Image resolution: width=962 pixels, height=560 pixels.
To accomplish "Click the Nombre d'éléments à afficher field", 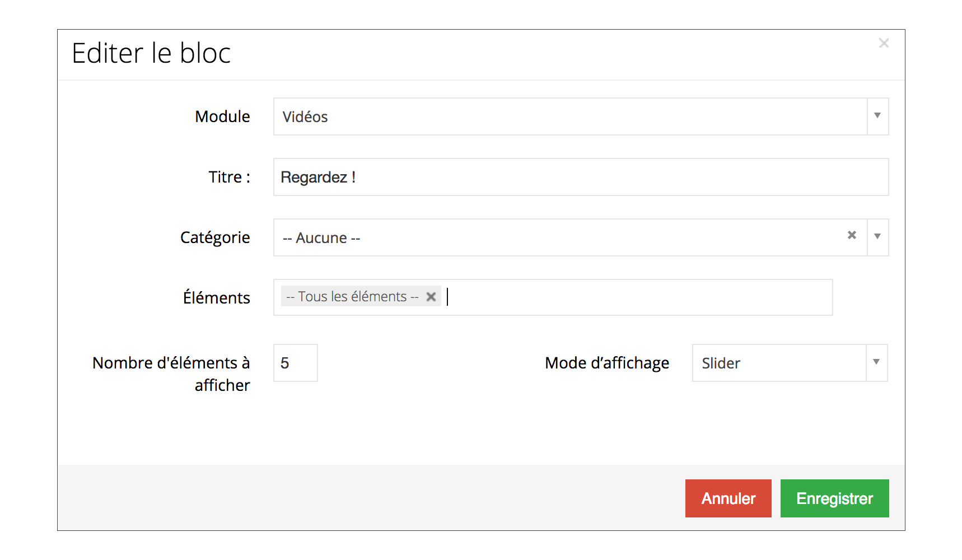I will click(296, 363).
